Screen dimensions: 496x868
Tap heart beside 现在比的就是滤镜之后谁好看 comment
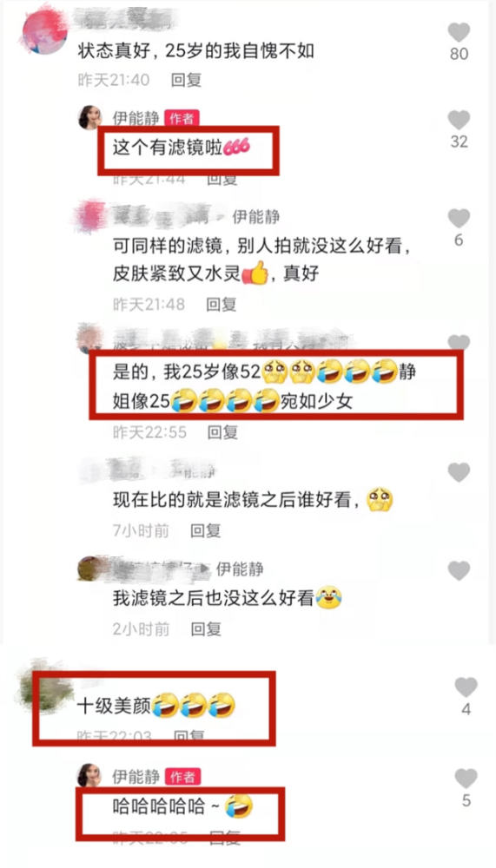tap(459, 472)
